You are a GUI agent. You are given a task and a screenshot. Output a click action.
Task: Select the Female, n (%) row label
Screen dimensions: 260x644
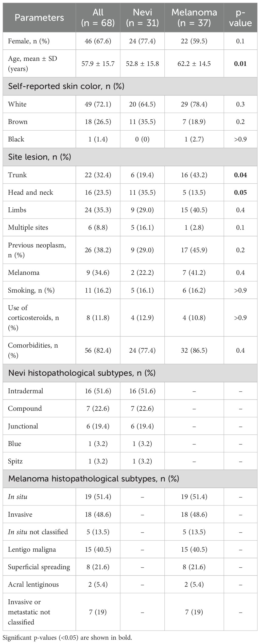[x=29, y=41]
